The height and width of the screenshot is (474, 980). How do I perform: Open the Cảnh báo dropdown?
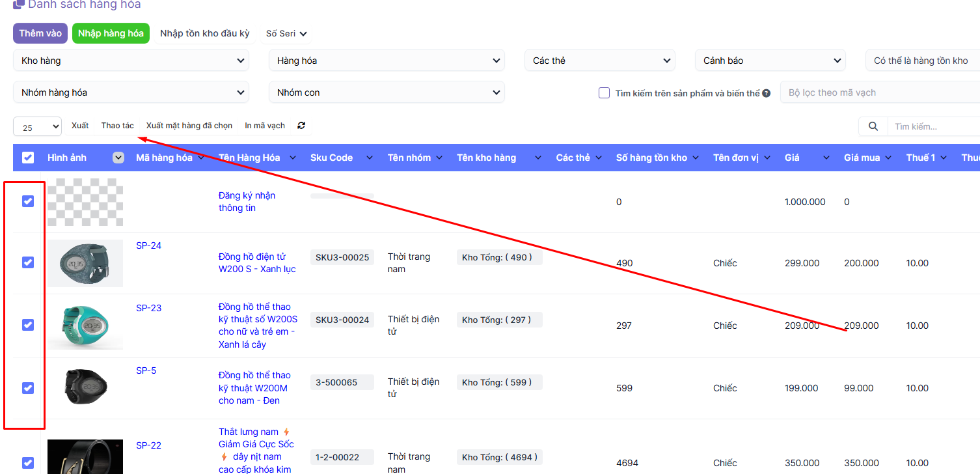[x=770, y=61]
